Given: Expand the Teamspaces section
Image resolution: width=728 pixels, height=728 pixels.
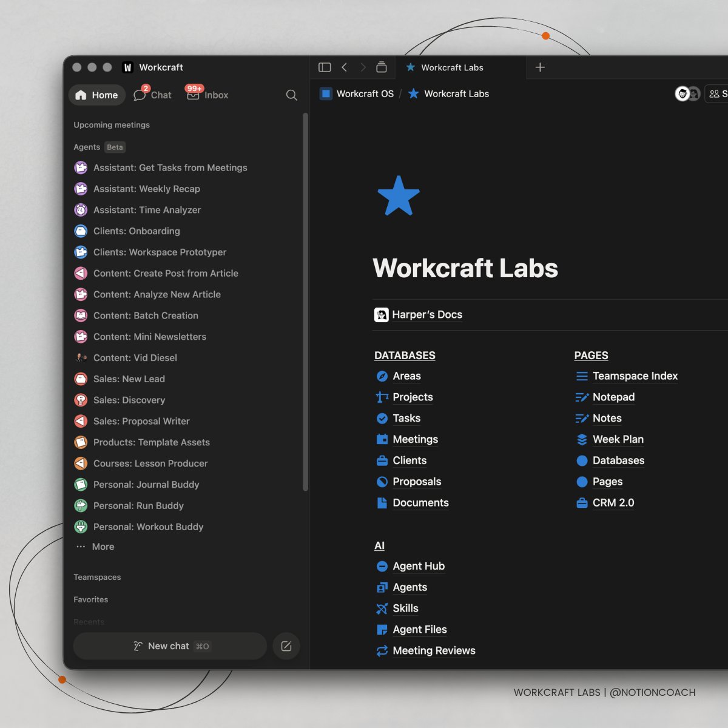Looking at the screenshot, I should [x=97, y=577].
